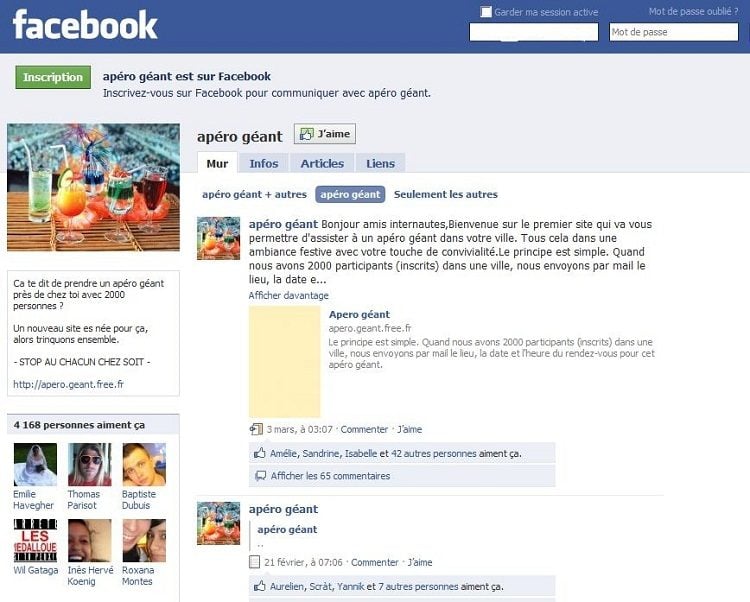Screen dimensions: 750x602
Task: Focus the Mot de passe field
Action: (x=673, y=32)
